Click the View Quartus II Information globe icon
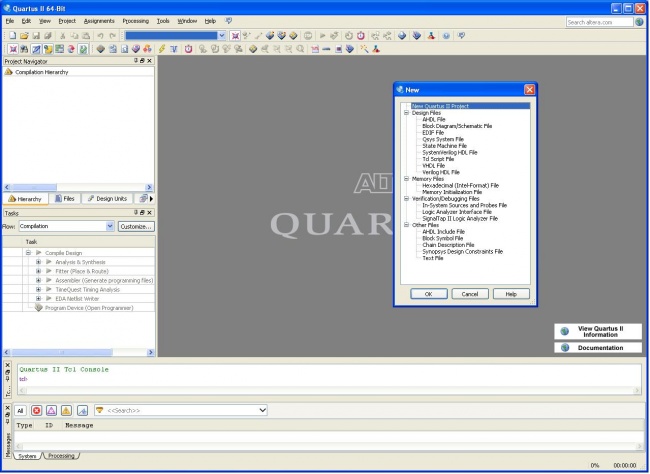 point(564,331)
